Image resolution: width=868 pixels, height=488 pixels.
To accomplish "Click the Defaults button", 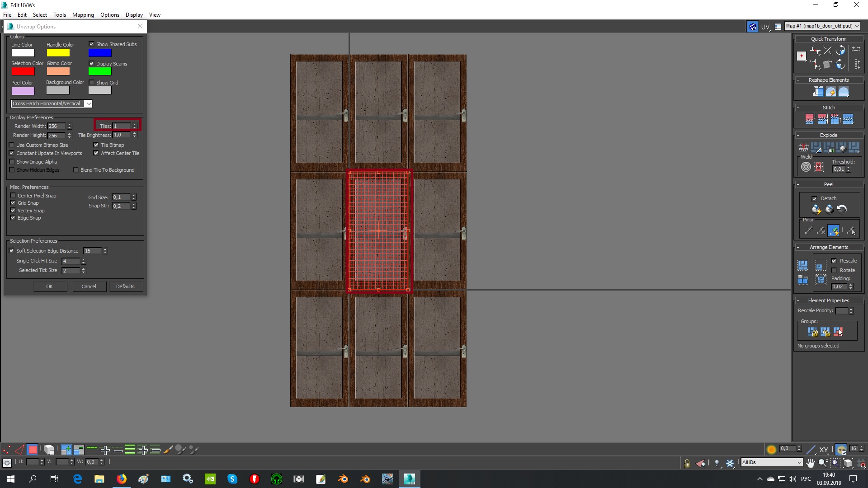I will point(125,286).
